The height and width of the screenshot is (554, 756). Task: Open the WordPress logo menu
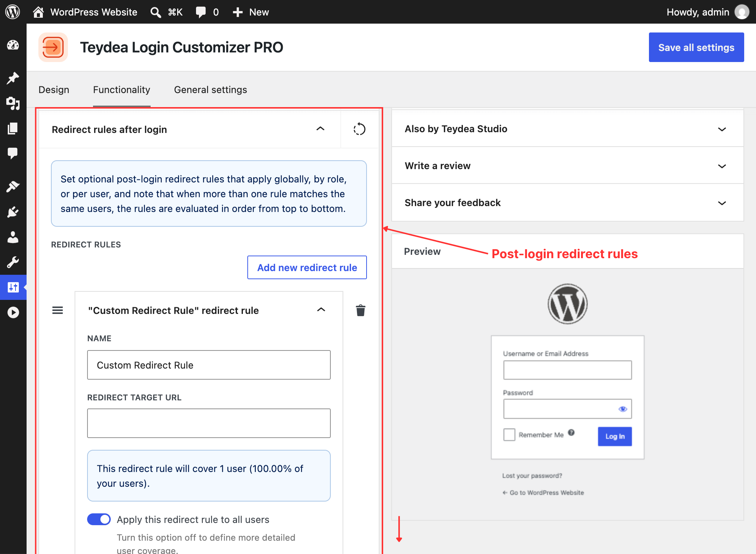tap(13, 12)
